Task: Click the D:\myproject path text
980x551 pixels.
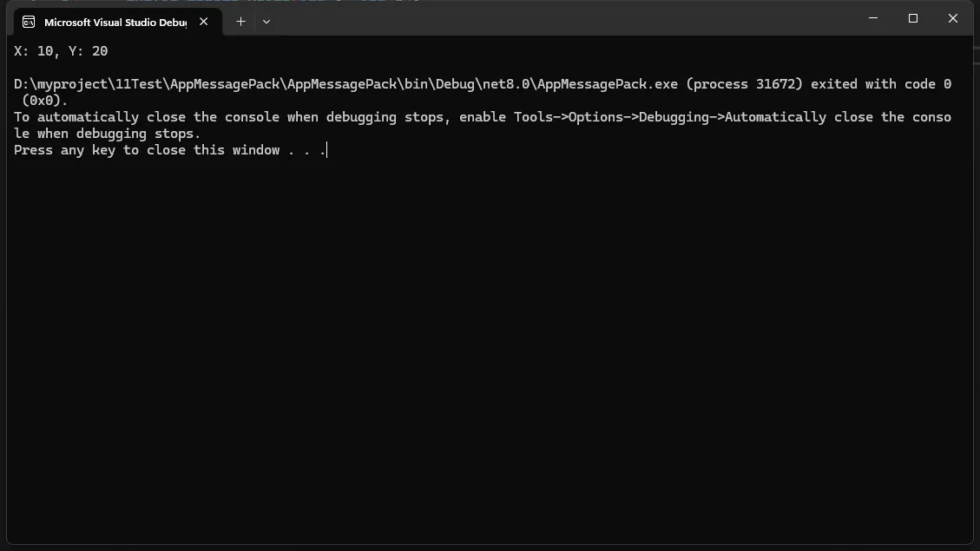Action: [61, 84]
